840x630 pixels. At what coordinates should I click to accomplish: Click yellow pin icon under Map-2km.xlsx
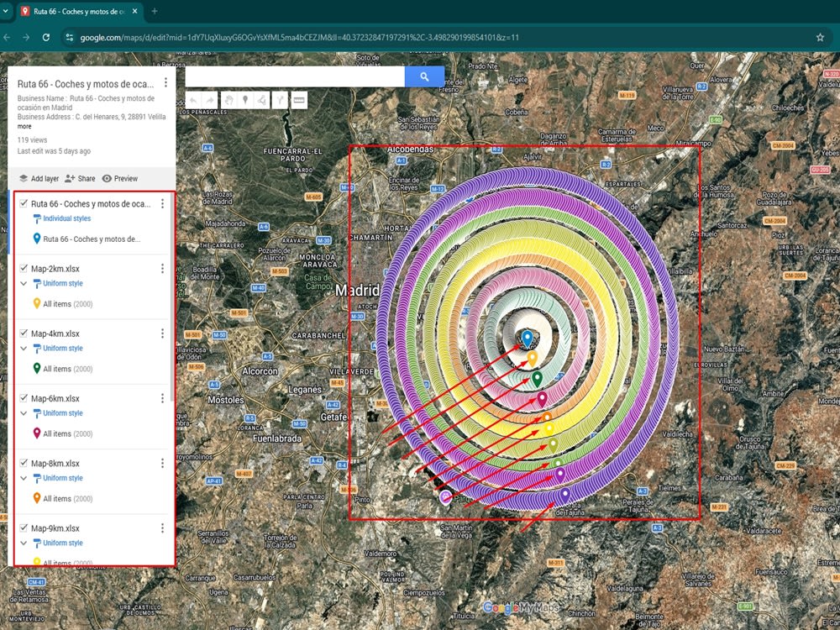pyautogui.click(x=36, y=304)
